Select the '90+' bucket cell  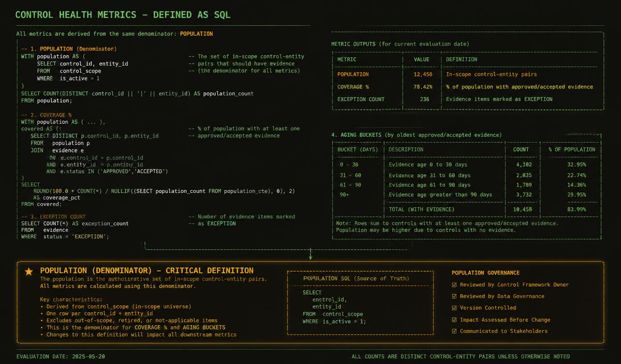click(345, 195)
